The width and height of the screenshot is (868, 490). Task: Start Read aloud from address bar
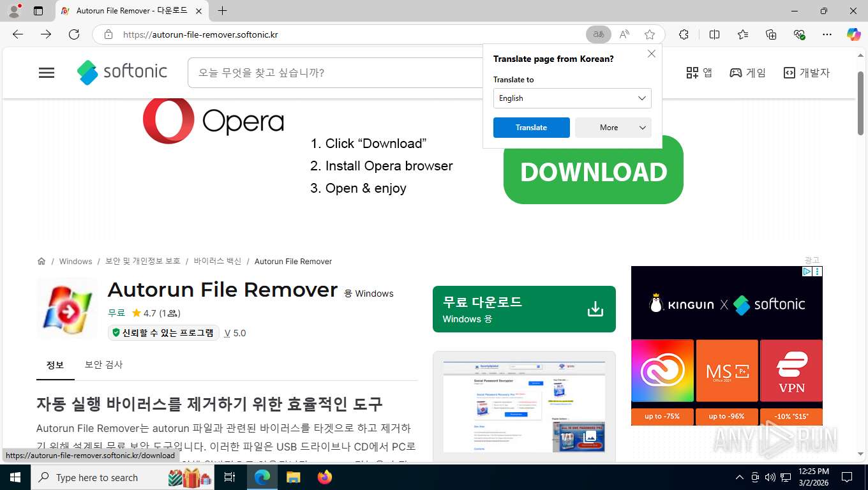624,34
